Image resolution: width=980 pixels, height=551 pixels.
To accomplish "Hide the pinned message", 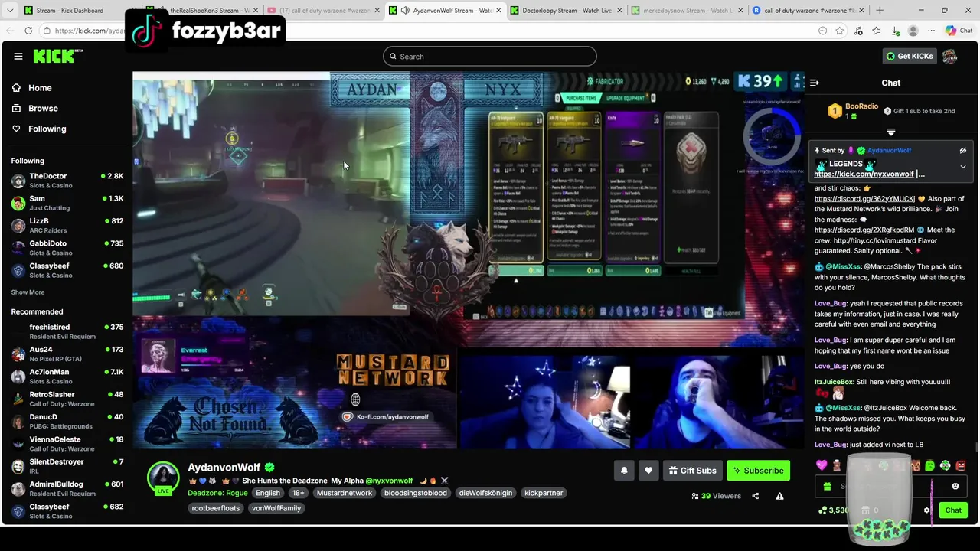I will pyautogui.click(x=963, y=151).
